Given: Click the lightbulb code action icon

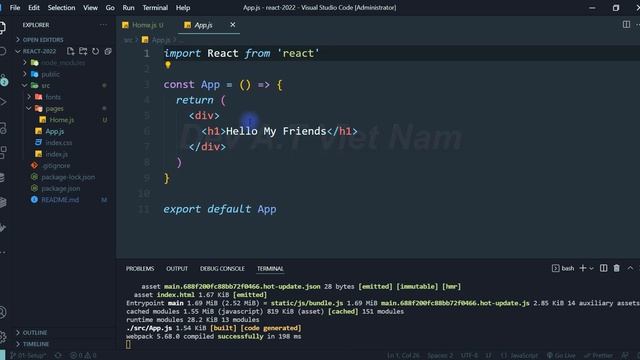Looking at the screenshot, I should tap(168, 65).
